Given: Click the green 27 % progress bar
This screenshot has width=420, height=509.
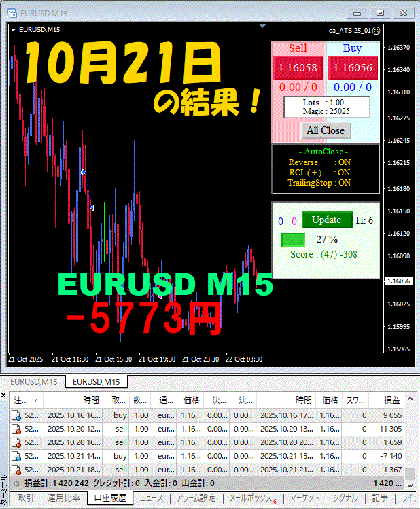Looking at the screenshot, I should pos(293,240).
